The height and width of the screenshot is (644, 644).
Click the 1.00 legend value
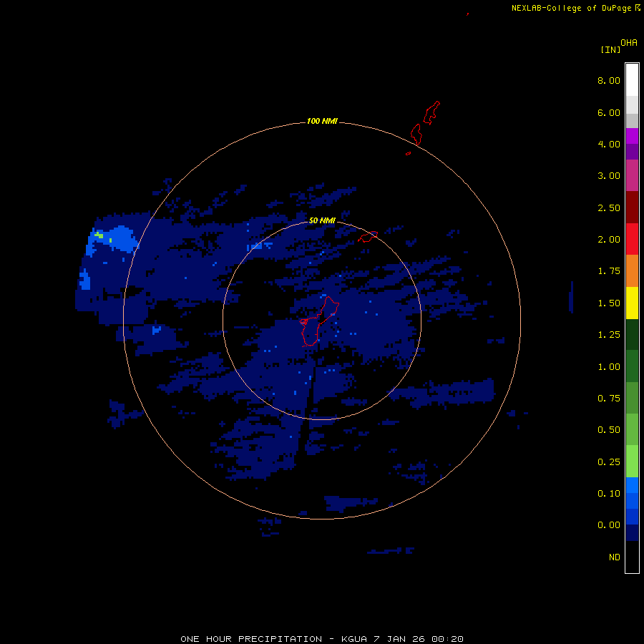609,367
